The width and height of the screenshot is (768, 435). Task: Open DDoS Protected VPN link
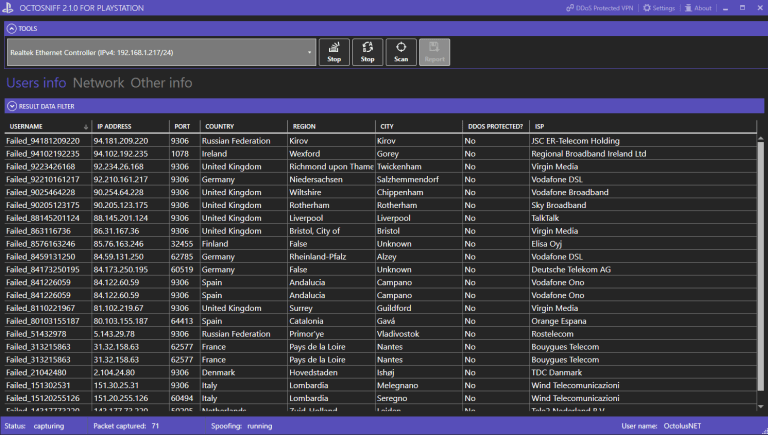[x=600, y=8]
